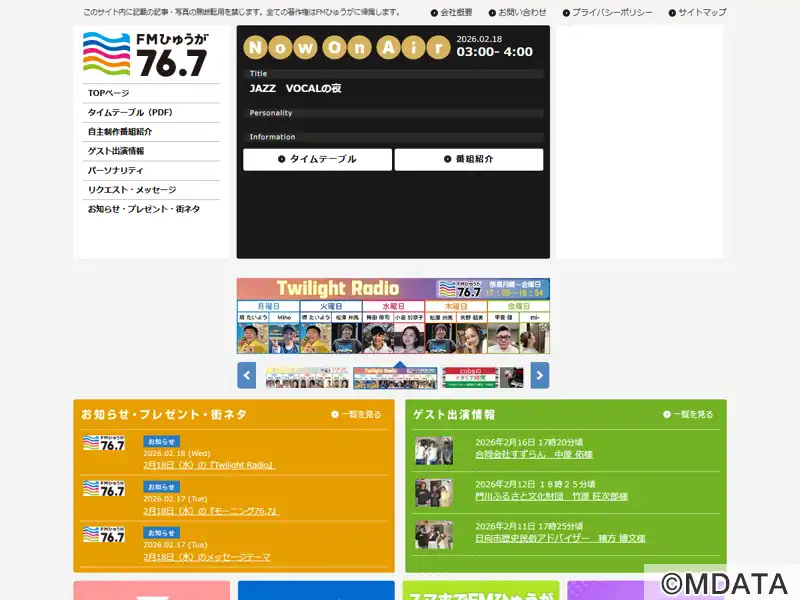Click guest photo for 2026年2月16日 entry

(434, 451)
